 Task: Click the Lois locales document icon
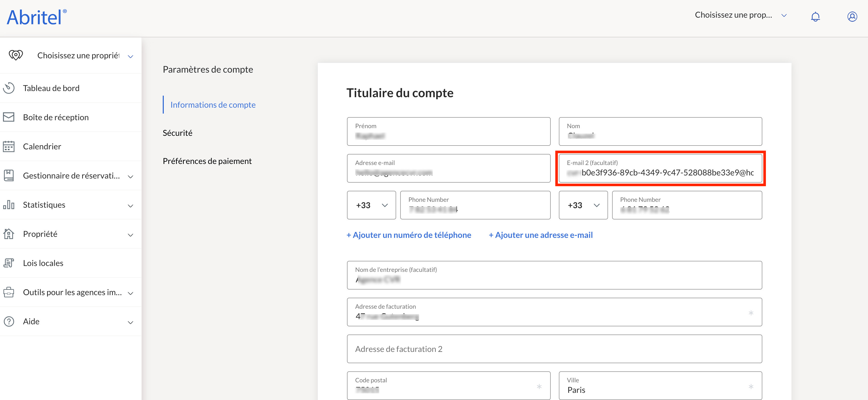click(9, 263)
